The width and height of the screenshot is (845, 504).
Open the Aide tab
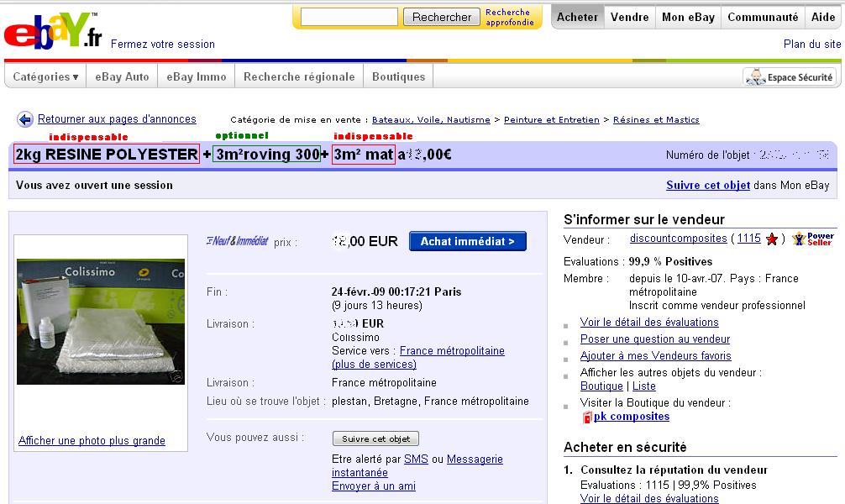[x=823, y=18]
